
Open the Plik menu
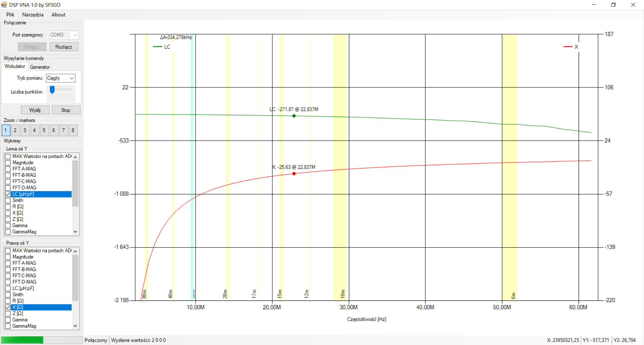point(10,15)
